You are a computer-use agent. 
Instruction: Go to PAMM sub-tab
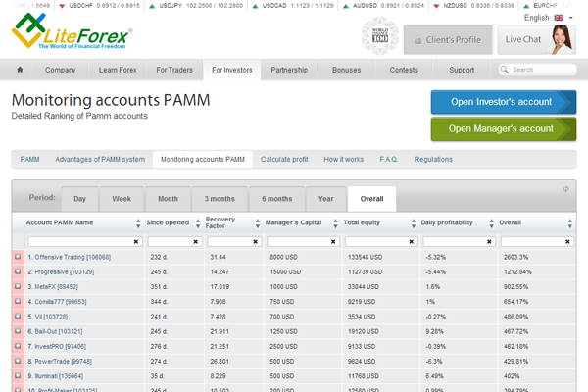(x=29, y=159)
